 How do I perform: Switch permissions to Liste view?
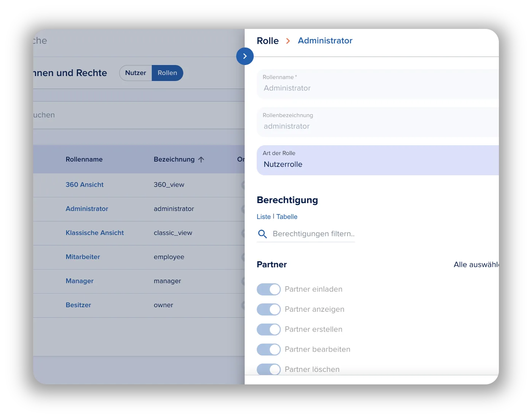pyautogui.click(x=264, y=217)
